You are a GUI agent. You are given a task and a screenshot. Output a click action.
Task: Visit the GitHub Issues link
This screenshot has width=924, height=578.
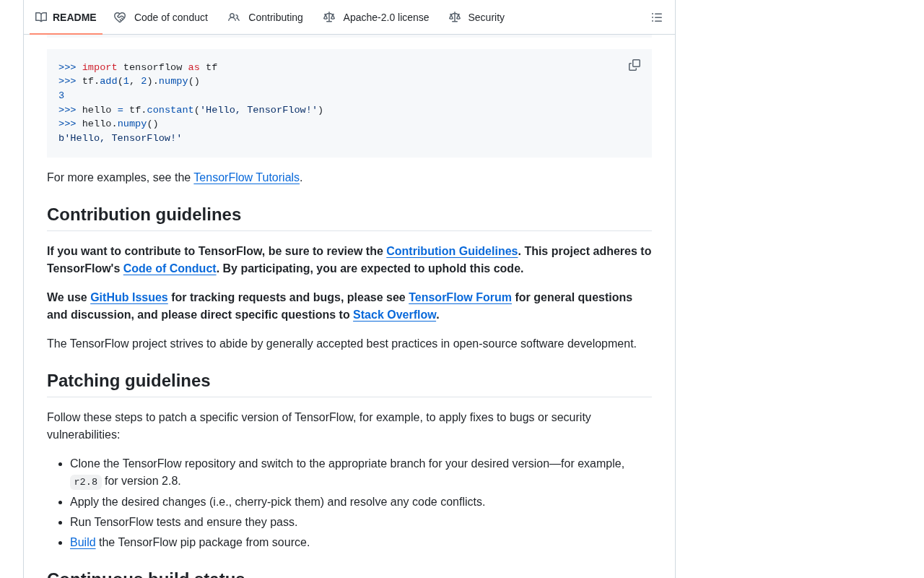pyautogui.click(x=129, y=298)
